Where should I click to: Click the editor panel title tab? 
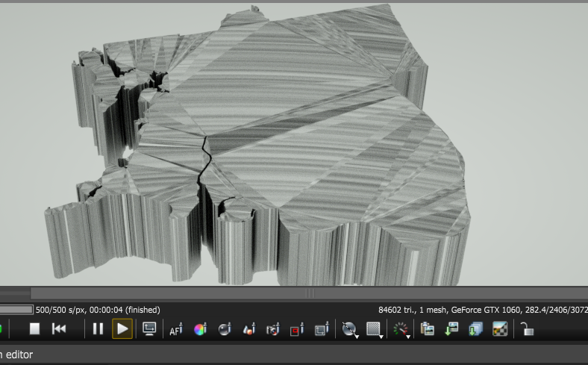16,355
